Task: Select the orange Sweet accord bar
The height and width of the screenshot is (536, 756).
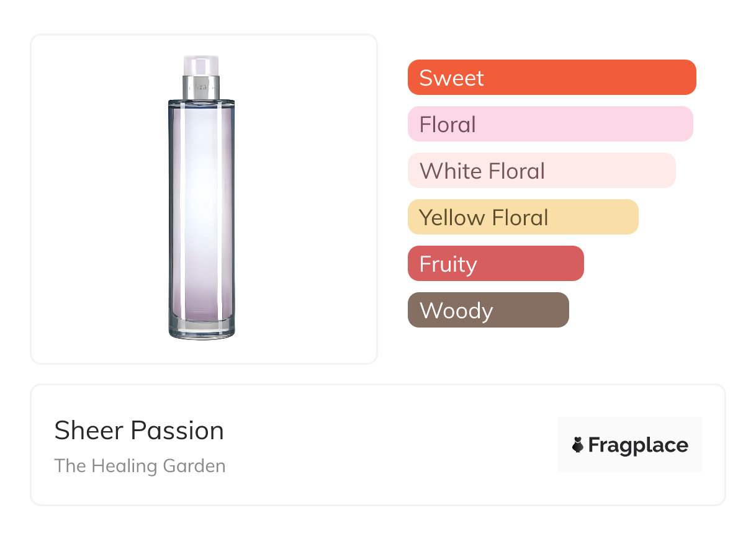Action: coord(551,78)
